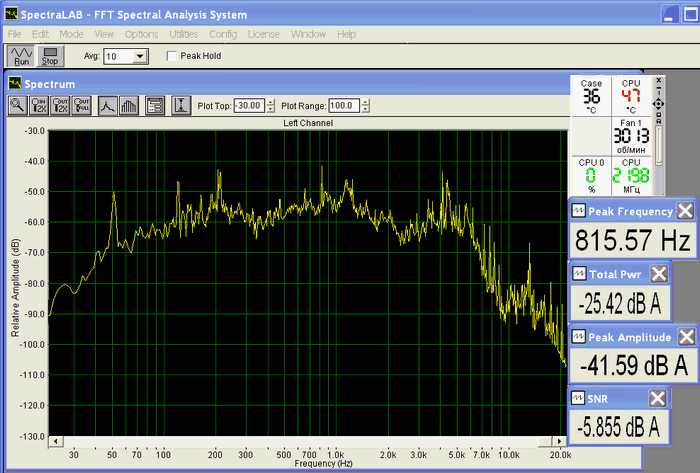Click the amplitude auto-range icon
700x473 pixels.
pyautogui.click(x=180, y=105)
